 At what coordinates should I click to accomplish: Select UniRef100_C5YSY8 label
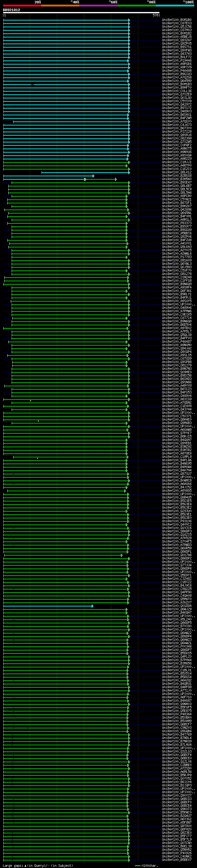pyautogui.click(x=177, y=101)
